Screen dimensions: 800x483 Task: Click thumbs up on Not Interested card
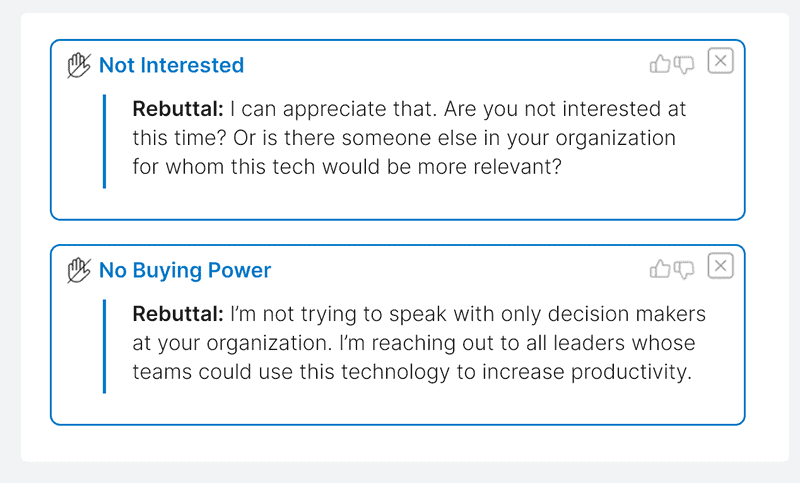pos(660,64)
